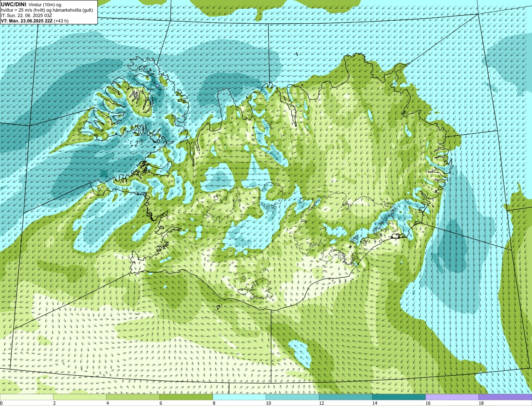
Task: Click the 16–18 m/s lavender legend swatch
Action: point(452,397)
